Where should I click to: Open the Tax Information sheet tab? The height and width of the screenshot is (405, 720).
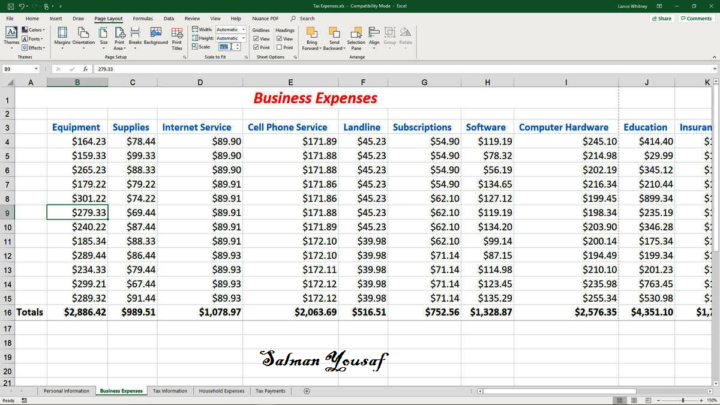pyautogui.click(x=169, y=391)
